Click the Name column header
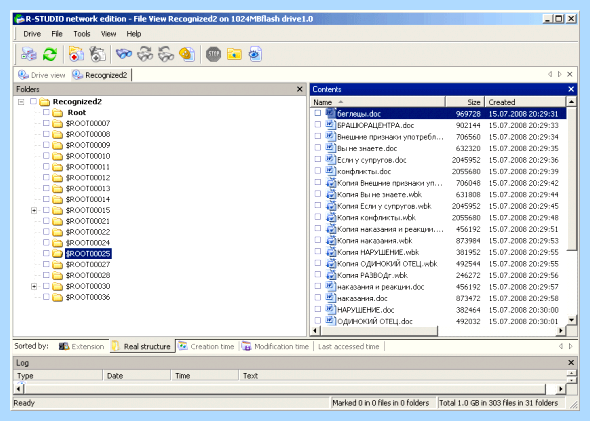The height and width of the screenshot is (421, 590). 378,102
